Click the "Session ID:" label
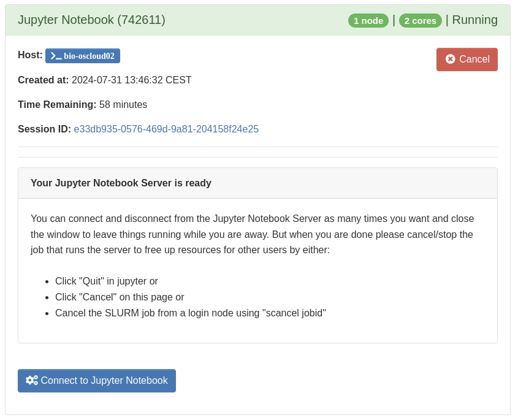Screen dimensions: 518x420 44,129
